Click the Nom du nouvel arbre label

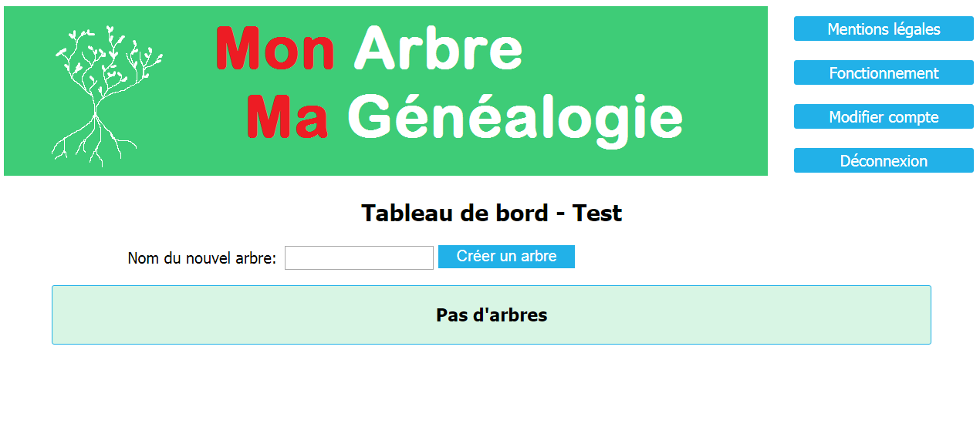click(x=201, y=258)
